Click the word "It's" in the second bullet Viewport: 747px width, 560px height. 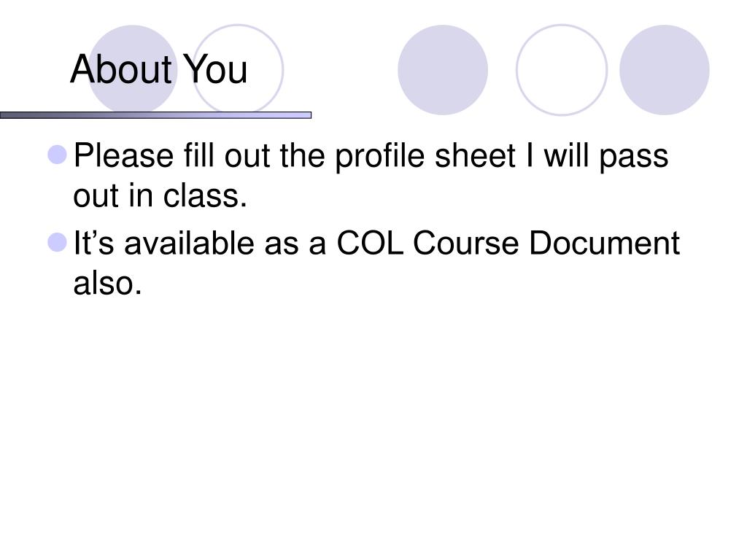96,243
